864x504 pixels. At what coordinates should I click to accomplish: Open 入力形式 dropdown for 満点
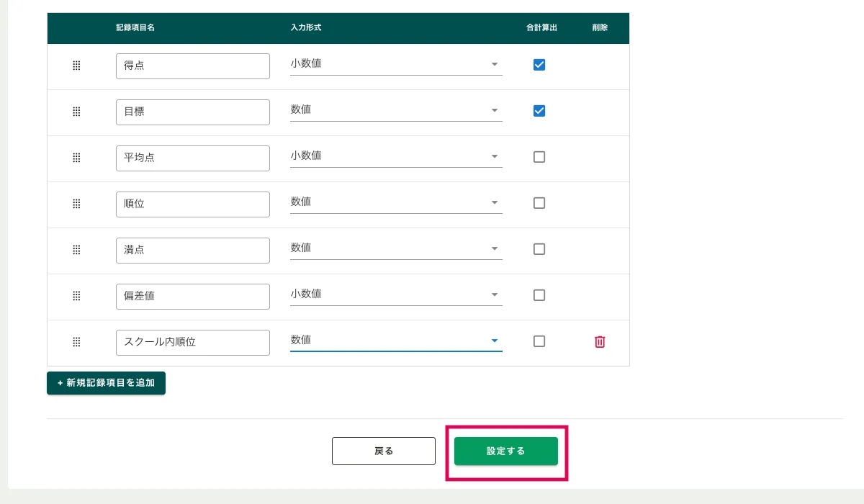(395, 248)
